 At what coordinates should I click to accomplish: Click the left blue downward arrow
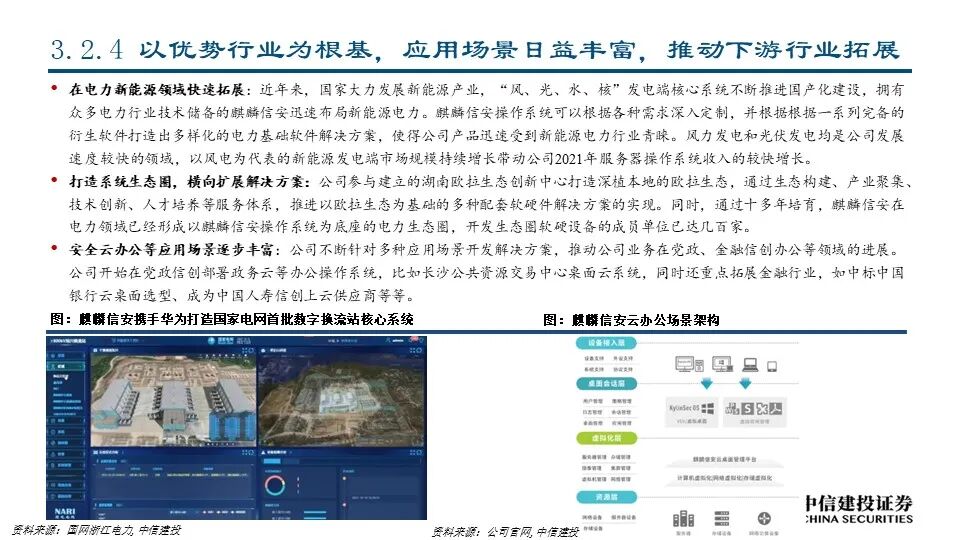tap(707, 383)
